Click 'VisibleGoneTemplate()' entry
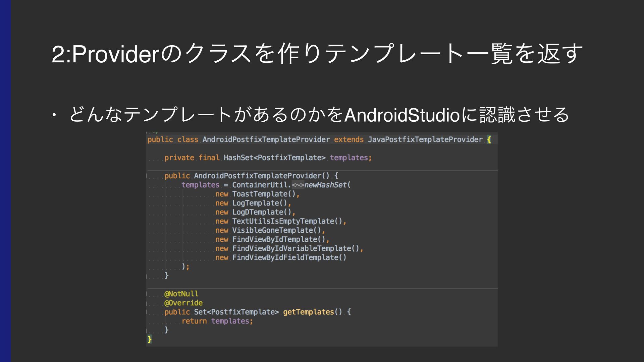The height and width of the screenshot is (362, 644). 277,230
